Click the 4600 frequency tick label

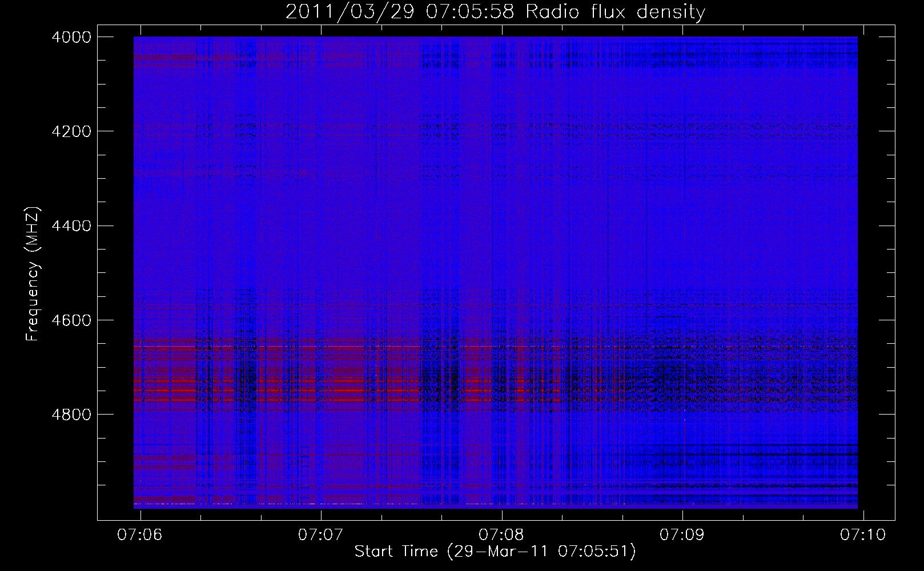tap(71, 320)
